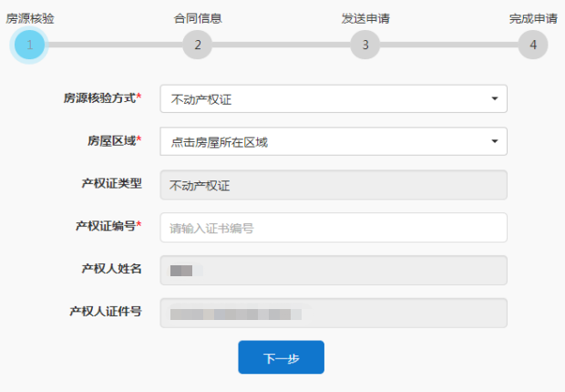Click the 房源核验方式 field label
Screen dimensions: 565x392
point(102,98)
